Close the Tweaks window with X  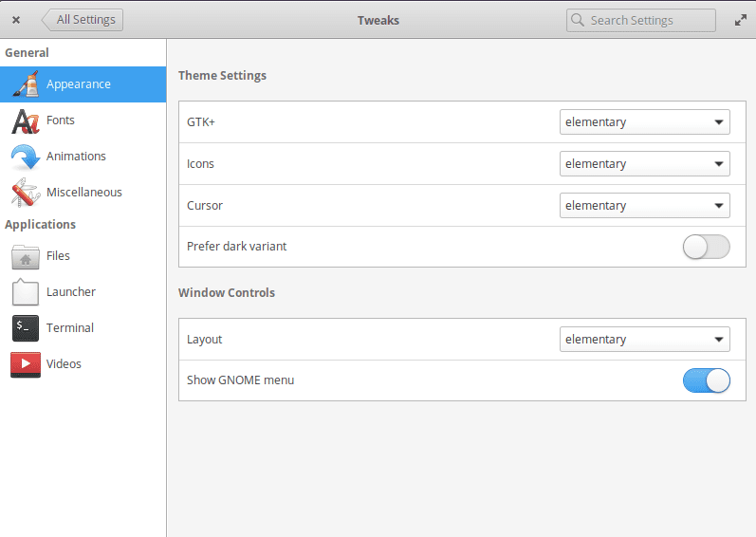pos(16,20)
